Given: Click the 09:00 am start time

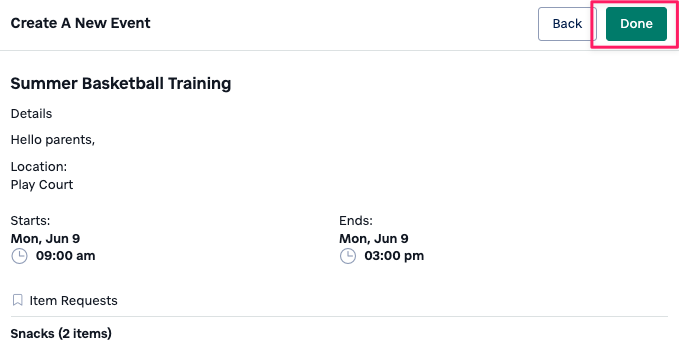Looking at the screenshot, I should coord(65,256).
